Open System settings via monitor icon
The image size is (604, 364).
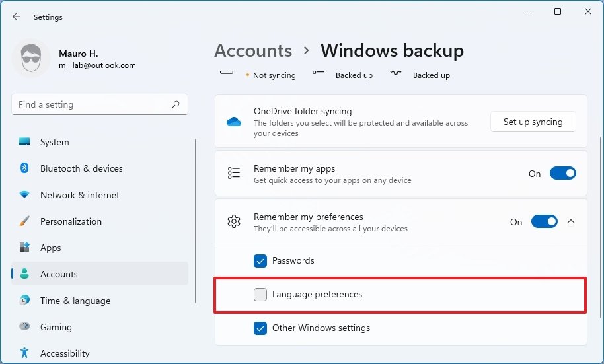click(x=25, y=142)
